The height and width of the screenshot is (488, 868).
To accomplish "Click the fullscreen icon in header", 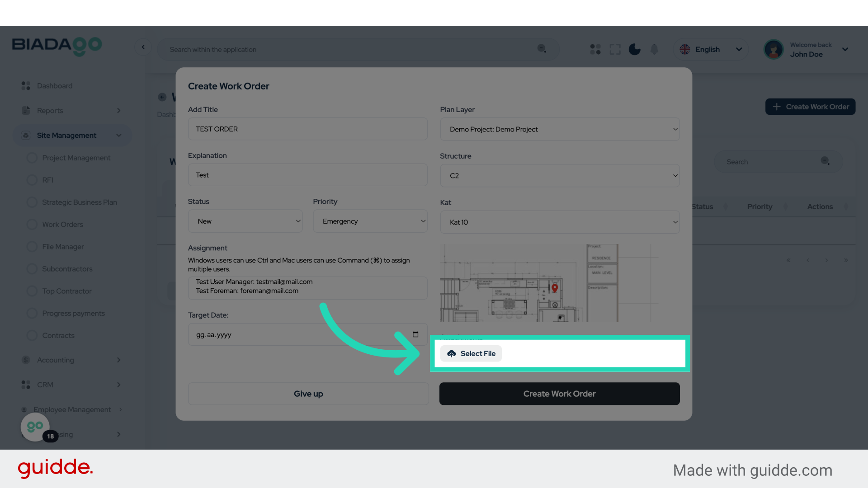I will (x=615, y=49).
